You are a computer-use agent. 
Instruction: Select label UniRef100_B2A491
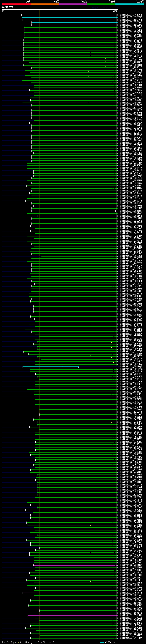coord(131,399)
